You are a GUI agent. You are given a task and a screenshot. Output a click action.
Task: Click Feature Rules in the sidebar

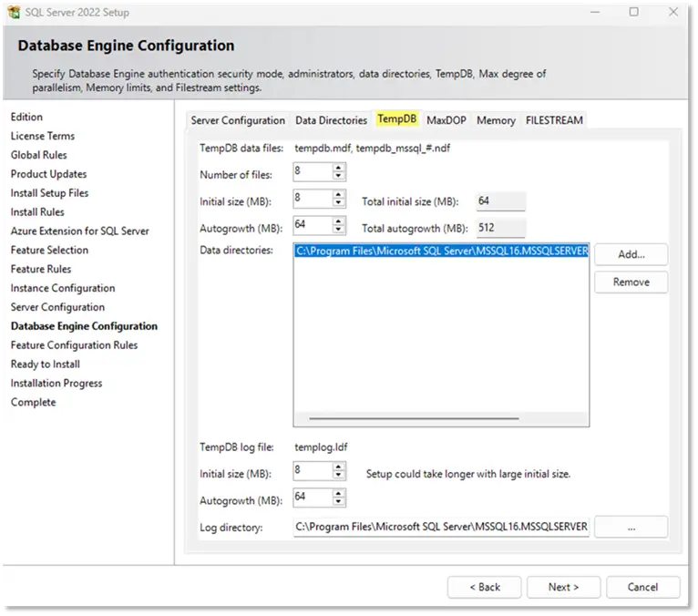click(41, 270)
